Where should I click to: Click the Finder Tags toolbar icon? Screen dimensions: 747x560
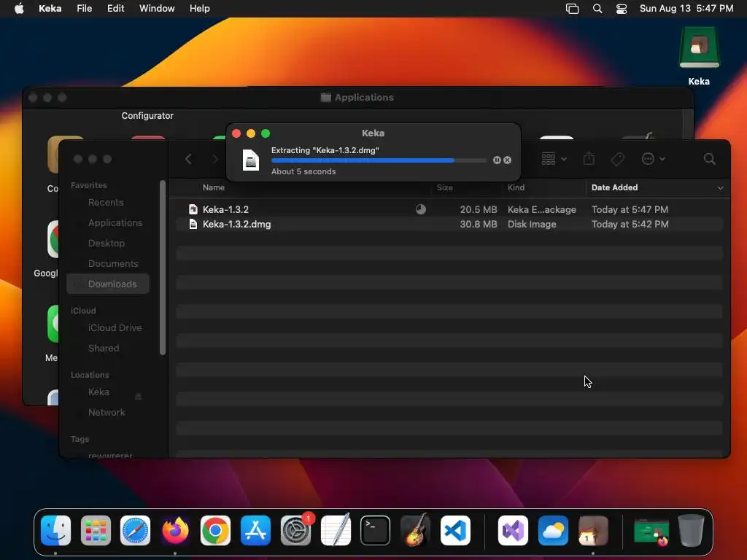tap(617, 159)
